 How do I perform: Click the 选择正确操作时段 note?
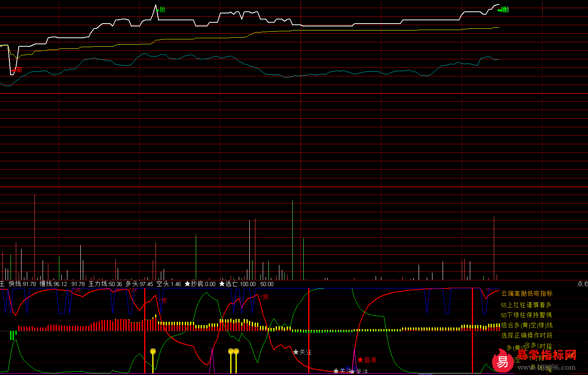pyautogui.click(x=527, y=335)
